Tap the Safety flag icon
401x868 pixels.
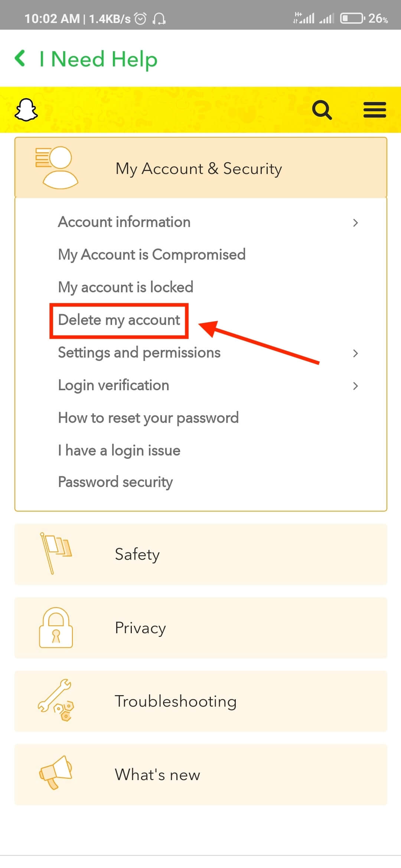pos(56,553)
